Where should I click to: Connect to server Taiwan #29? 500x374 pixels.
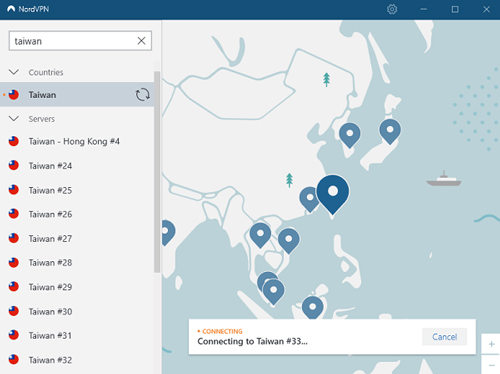(x=77, y=287)
